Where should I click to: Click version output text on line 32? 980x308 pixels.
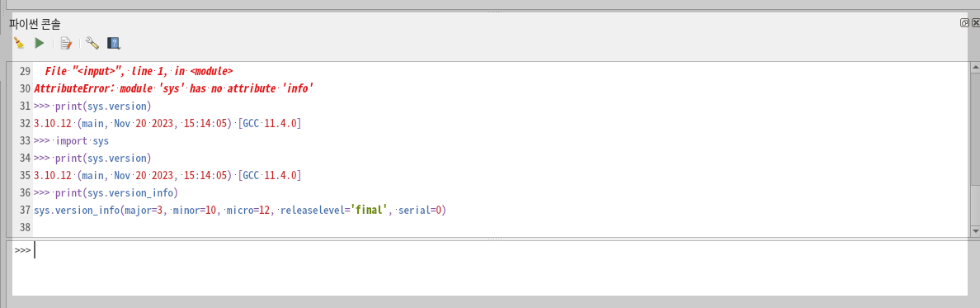(x=167, y=123)
